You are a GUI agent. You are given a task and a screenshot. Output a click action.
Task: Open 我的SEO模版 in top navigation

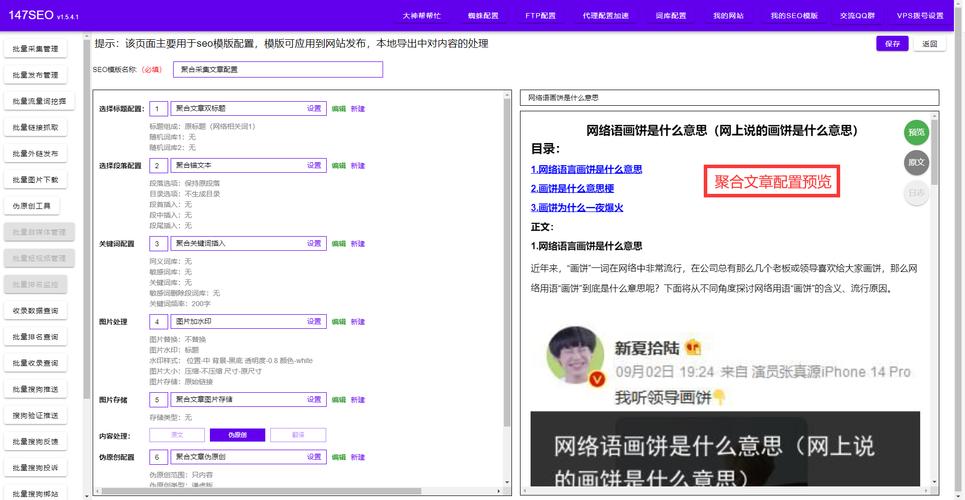click(x=795, y=16)
